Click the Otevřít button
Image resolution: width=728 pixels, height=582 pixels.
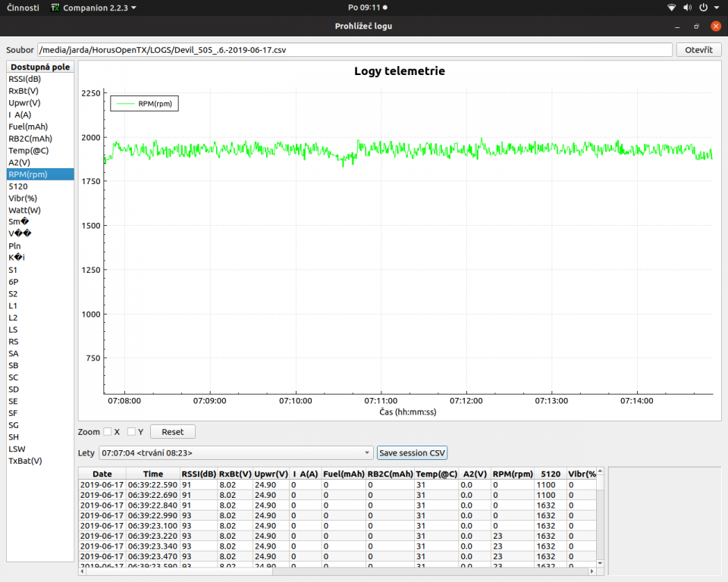coord(698,50)
